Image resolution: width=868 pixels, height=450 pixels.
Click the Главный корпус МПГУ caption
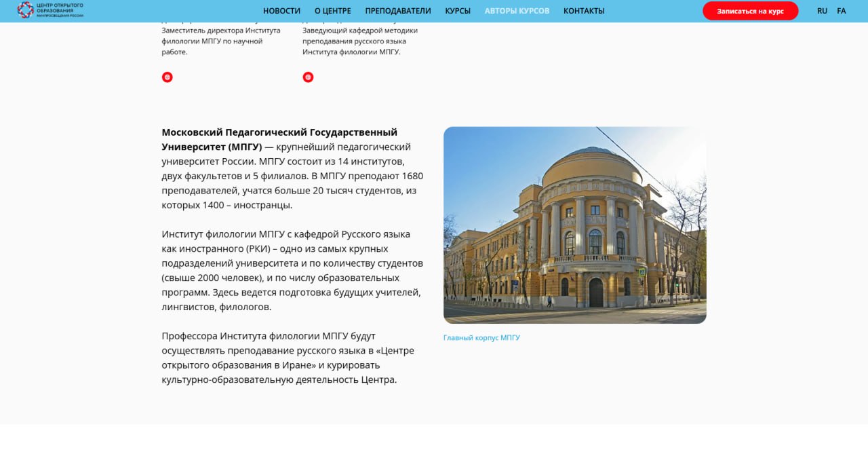tap(481, 338)
